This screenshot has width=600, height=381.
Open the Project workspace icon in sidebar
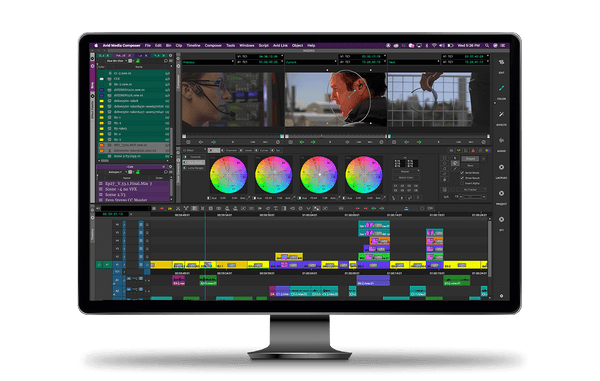[x=501, y=193]
